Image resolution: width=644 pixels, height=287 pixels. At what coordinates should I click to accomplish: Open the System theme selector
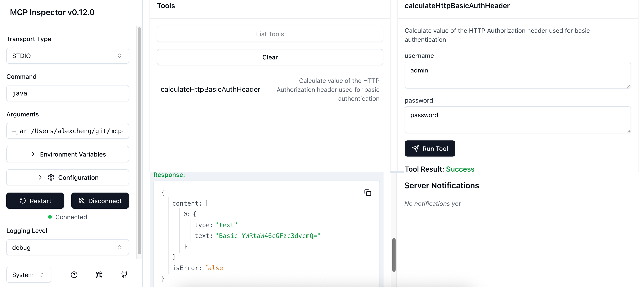point(29,275)
